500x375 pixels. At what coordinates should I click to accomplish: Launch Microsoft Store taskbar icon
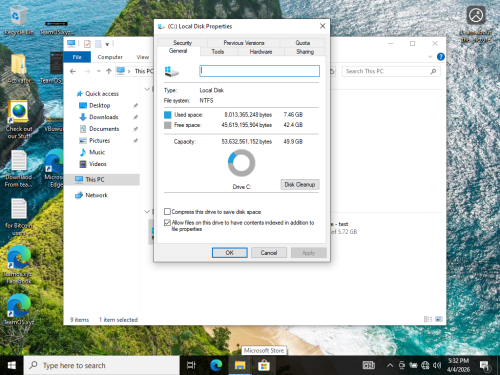click(x=263, y=366)
